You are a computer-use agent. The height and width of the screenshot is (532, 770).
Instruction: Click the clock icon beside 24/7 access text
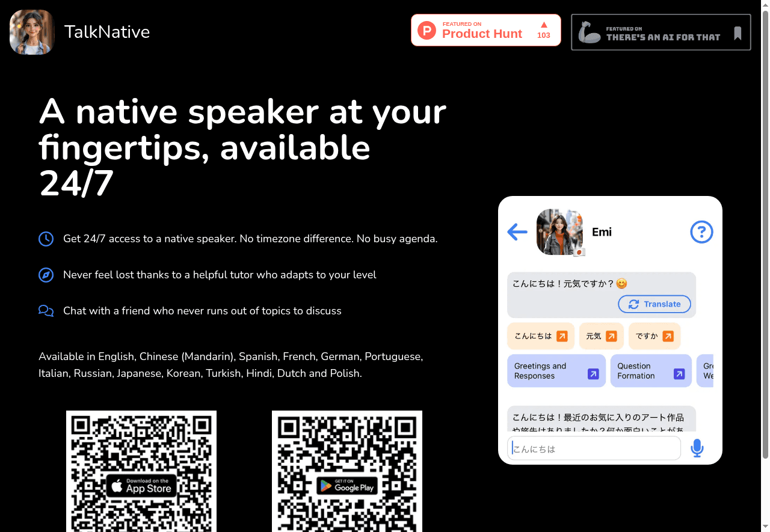46,239
